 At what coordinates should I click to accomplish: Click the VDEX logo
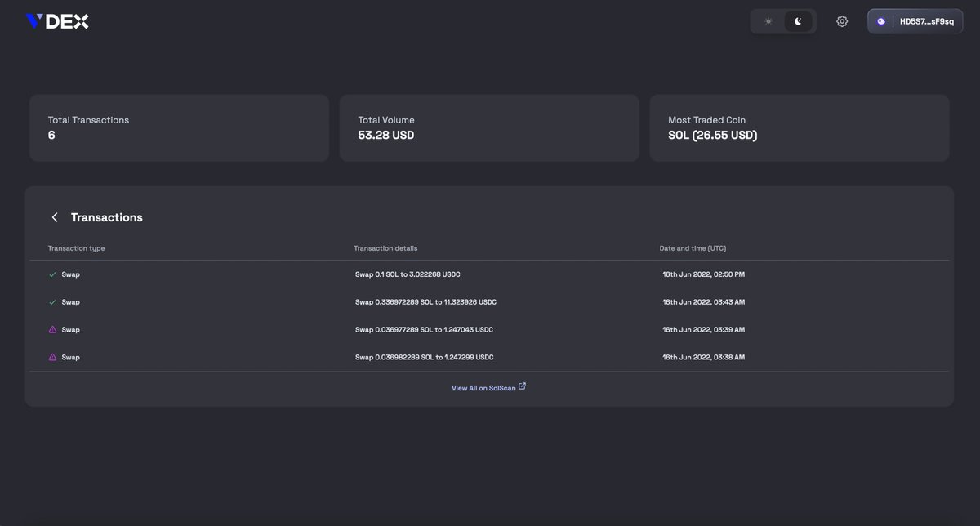56,22
